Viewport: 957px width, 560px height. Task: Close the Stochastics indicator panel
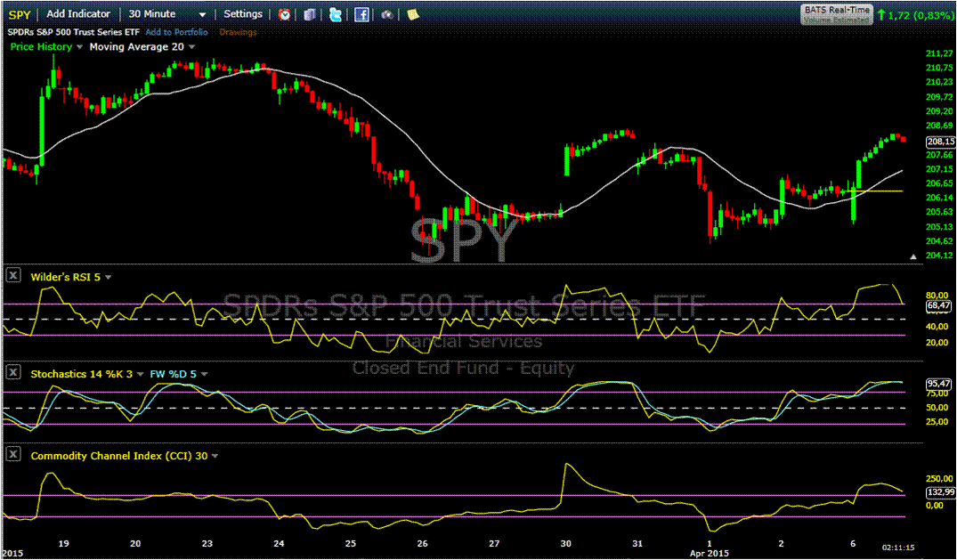(13, 372)
